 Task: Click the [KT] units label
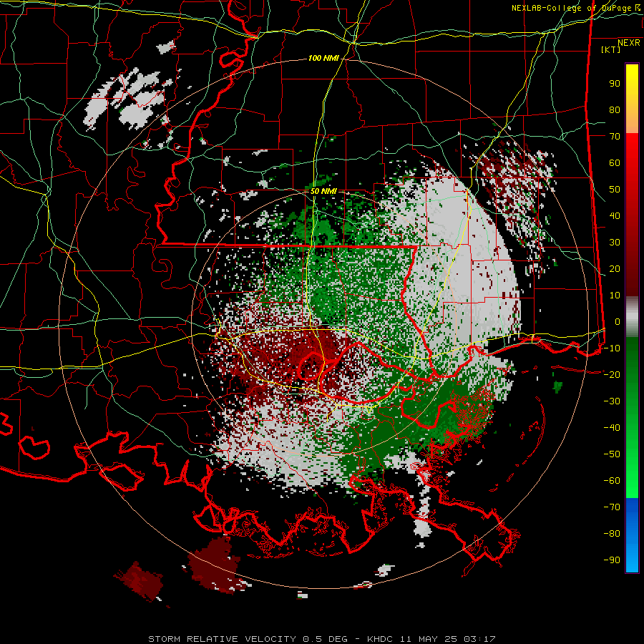point(610,49)
